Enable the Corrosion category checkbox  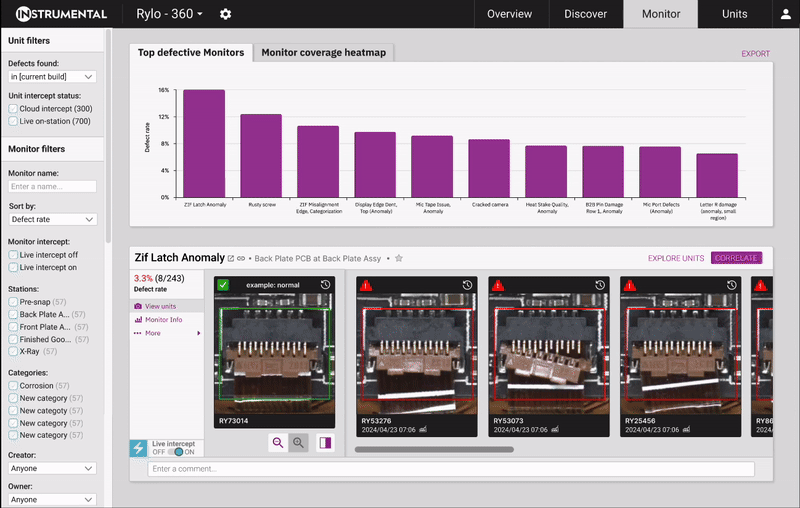(13, 387)
